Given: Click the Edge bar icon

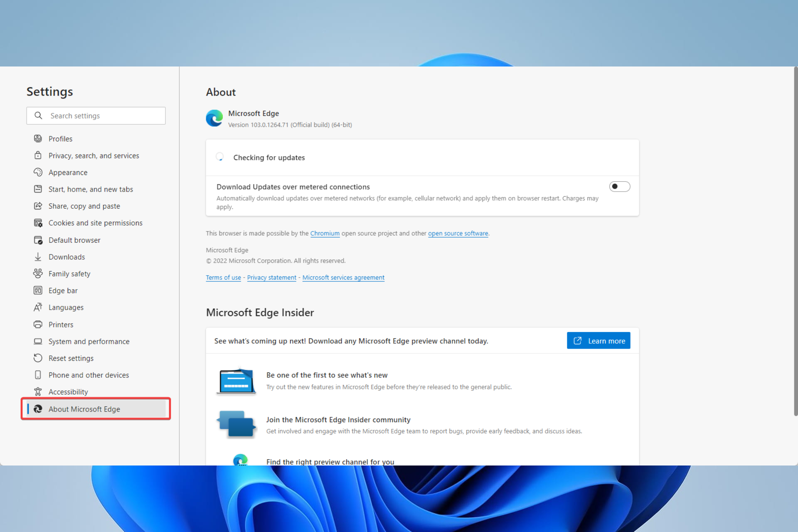Looking at the screenshot, I should point(38,290).
